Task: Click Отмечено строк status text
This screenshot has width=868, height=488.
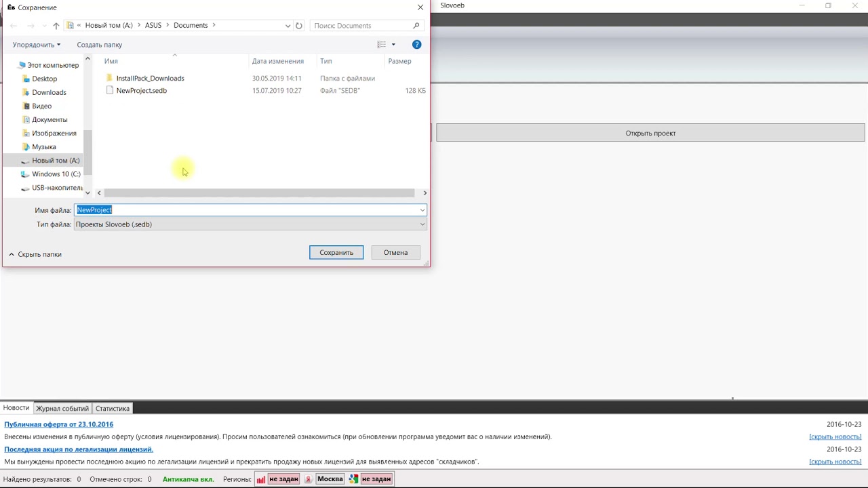Action: pos(121,479)
